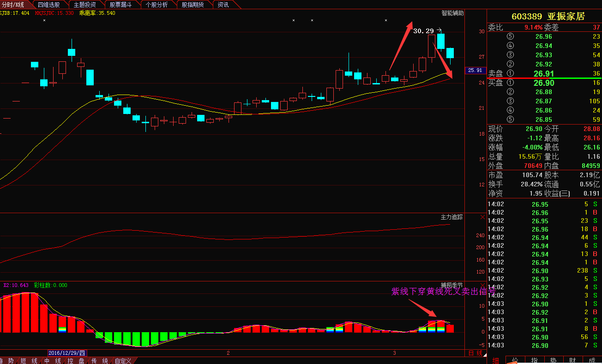602x364 pixels.
Task: Select the 自定义 indicator tab
Action: 123,361
